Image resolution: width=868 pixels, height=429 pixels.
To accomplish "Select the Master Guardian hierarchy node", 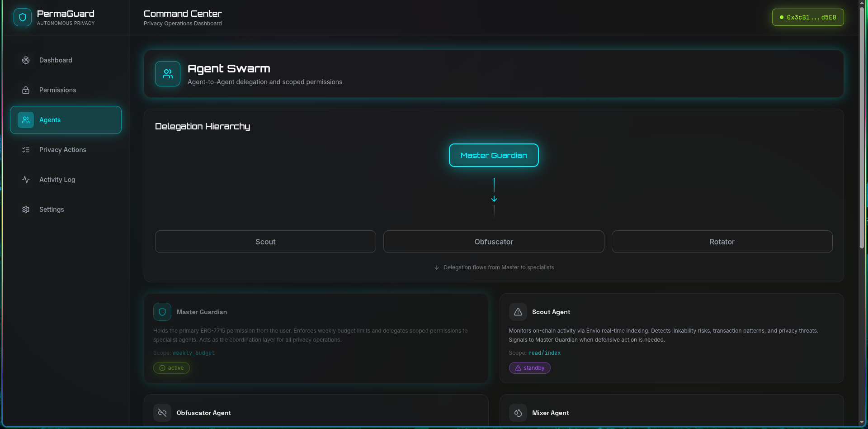I will [494, 155].
